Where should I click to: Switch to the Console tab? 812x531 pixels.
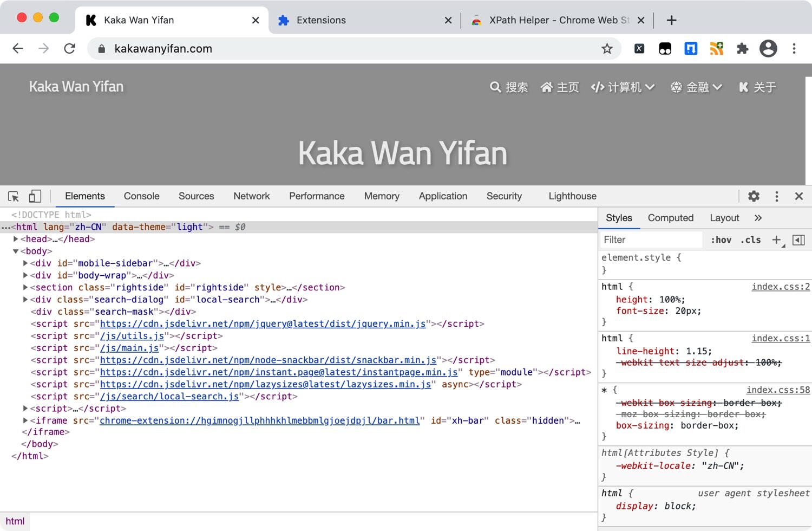141,196
